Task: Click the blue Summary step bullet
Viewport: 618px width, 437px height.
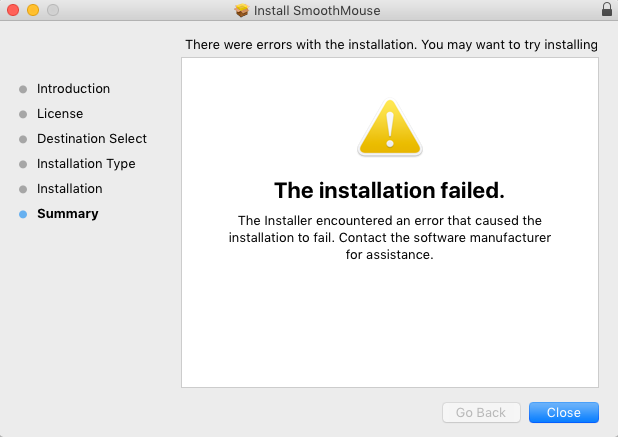Action: tap(23, 214)
